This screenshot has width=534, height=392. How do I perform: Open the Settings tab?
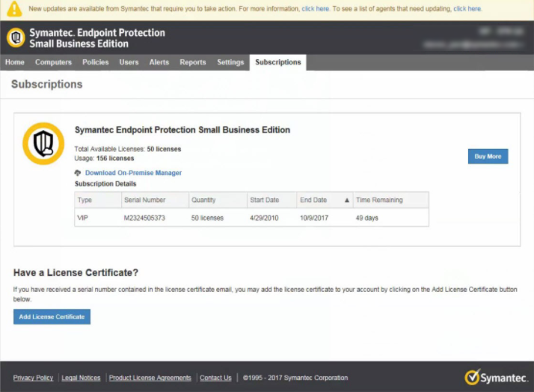tap(230, 62)
